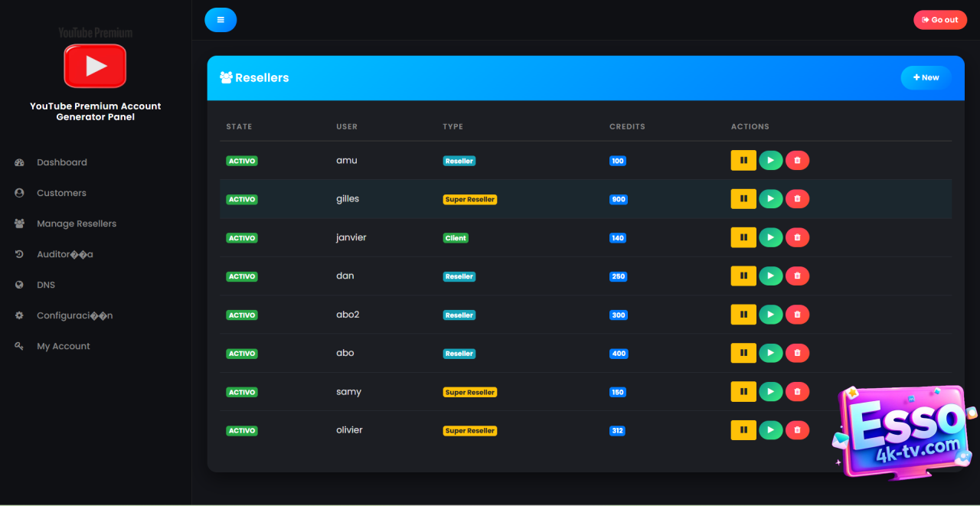Delete the abo reseller
This screenshot has width=980, height=506.
click(797, 353)
